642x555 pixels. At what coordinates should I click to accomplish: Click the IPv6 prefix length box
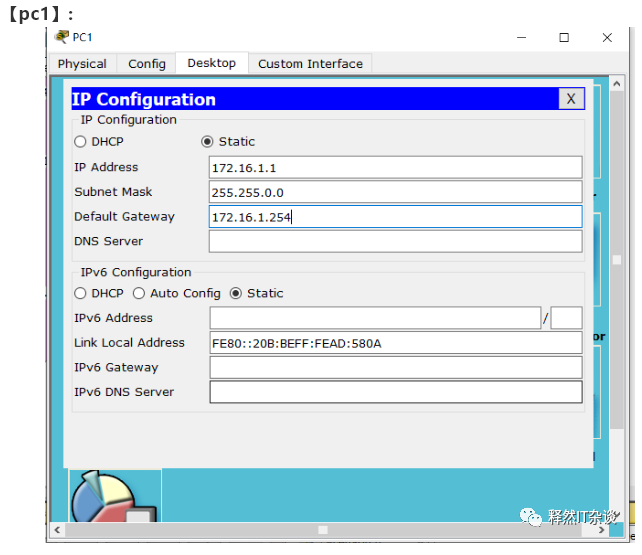point(566,318)
